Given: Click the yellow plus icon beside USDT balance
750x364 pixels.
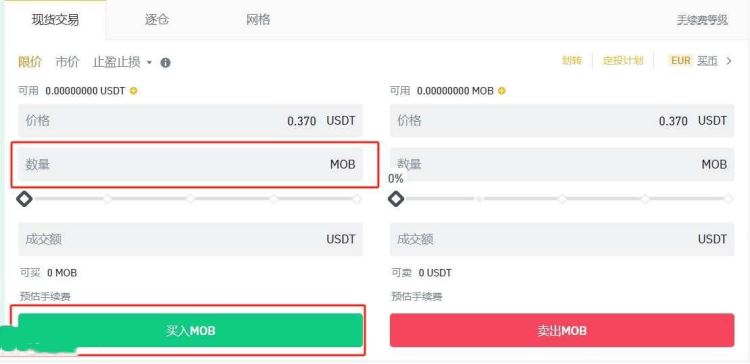Looking at the screenshot, I should point(133,91).
